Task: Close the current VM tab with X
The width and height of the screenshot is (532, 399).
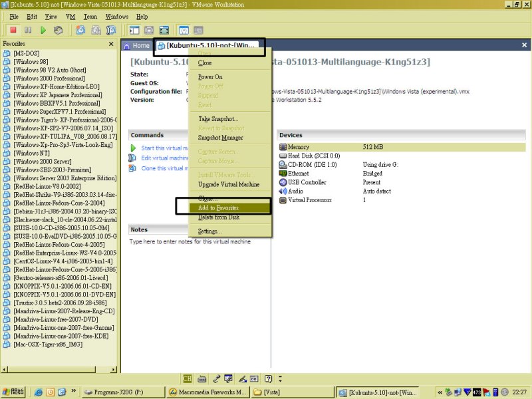Action: click(524, 45)
